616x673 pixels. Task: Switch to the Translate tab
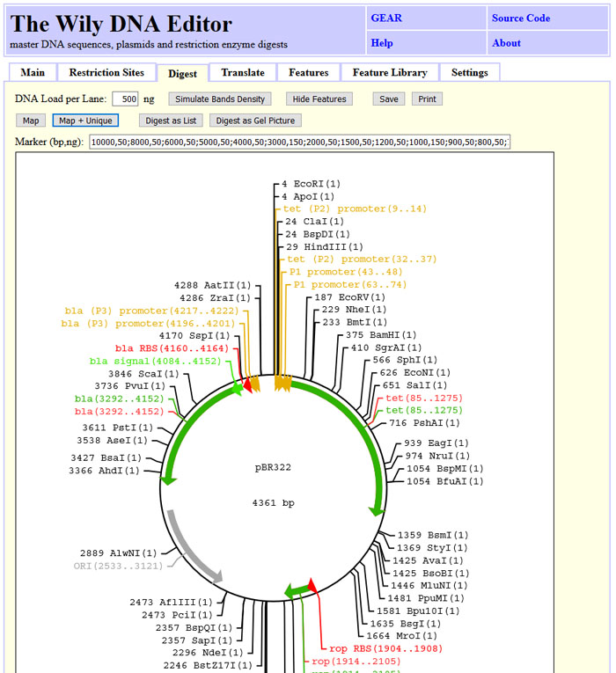(x=242, y=72)
